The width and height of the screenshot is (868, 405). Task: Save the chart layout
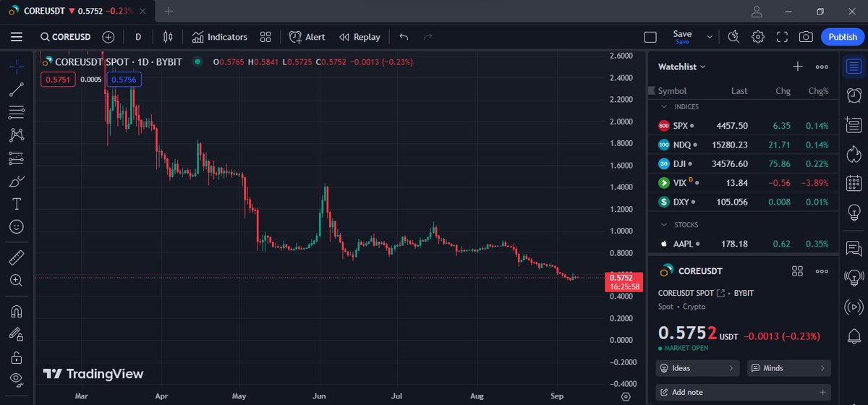click(682, 37)
